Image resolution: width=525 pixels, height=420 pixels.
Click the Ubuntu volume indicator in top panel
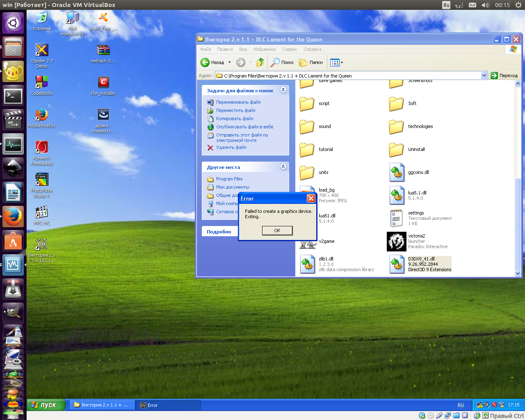click(485, 5)
